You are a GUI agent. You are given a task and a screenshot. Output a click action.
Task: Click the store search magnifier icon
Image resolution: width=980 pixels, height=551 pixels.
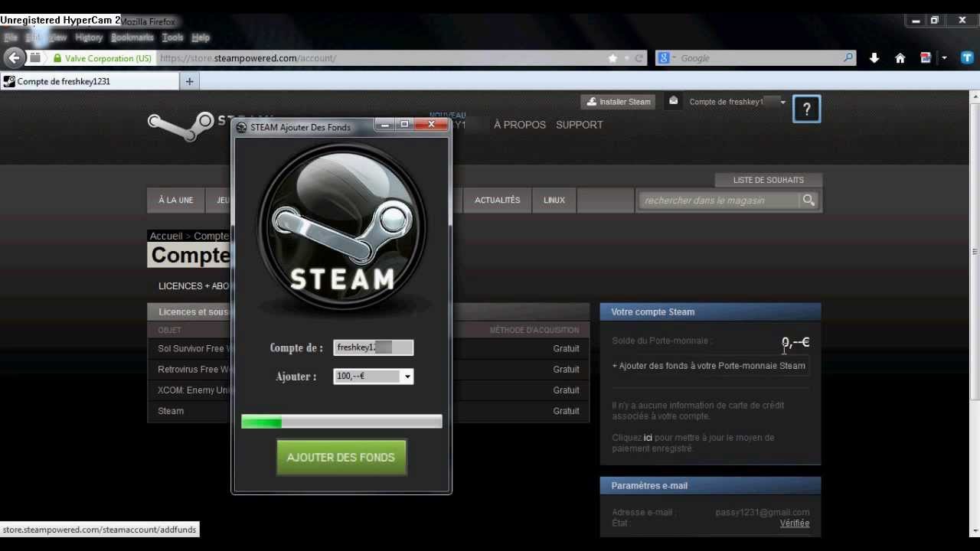pyautogui.click(x=808, y=201)
